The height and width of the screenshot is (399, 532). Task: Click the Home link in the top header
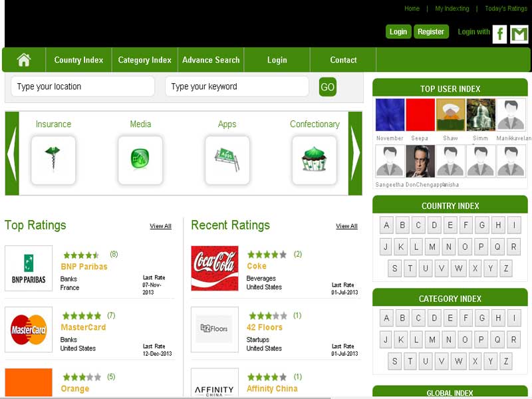(x=412, y=9)
